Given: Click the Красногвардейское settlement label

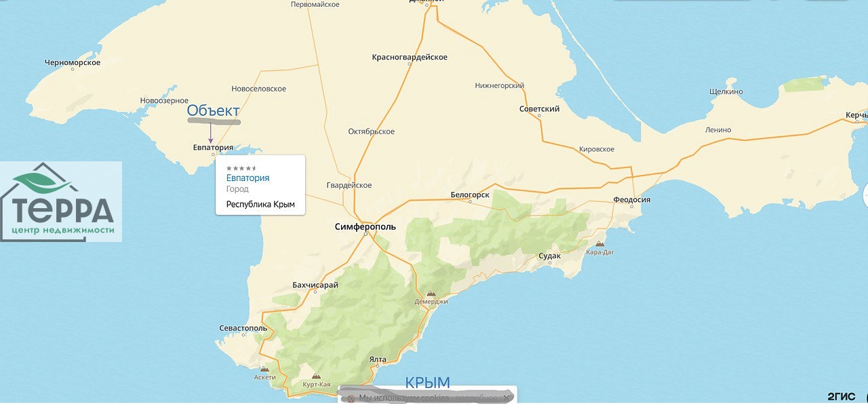Looking at the screenshot, I should (410, 57).
